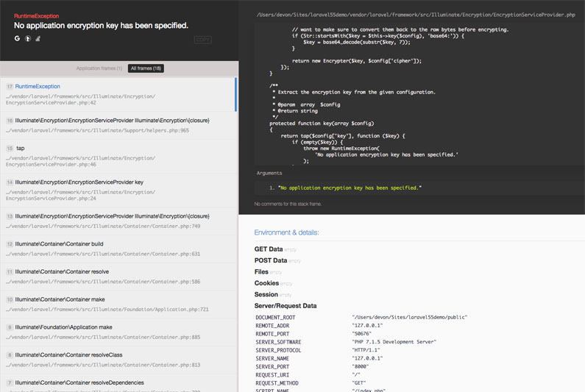Click the REMOTE_PORT value "50676"
The height and width of the screenshot is (392, 585).
click(x=361, y=334)
